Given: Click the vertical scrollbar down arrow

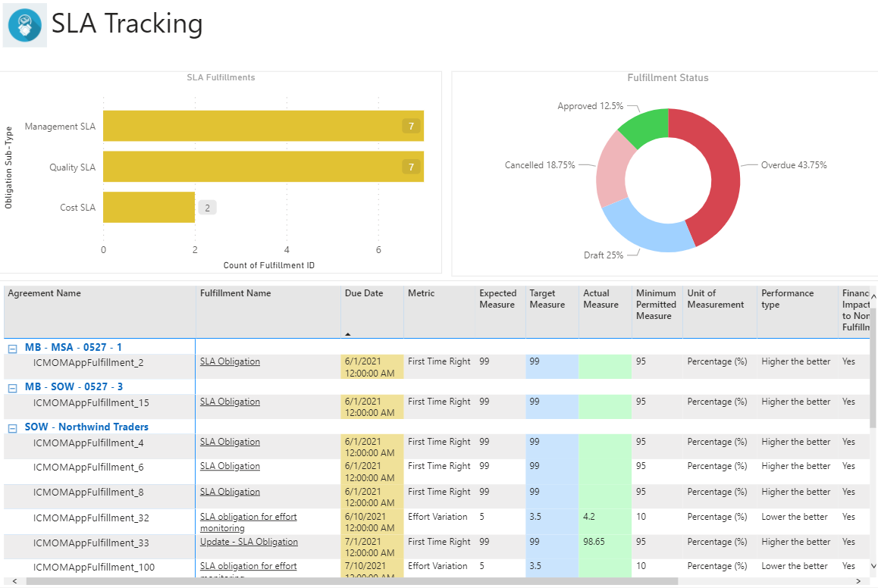Looking at the screenshot, I should click(872, 565).
